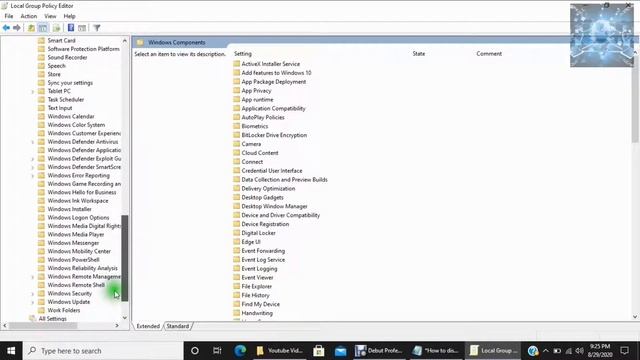Image resolution: width=640 pixels, height=360 pixels.
Task: Click Show/Hide Action Pane icon
Action: tap(82, 28)
